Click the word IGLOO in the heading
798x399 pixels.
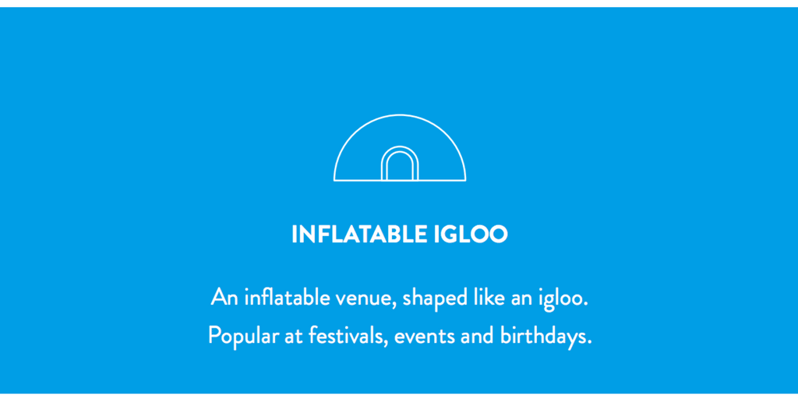pyautogui.click(x=471, y=234)
